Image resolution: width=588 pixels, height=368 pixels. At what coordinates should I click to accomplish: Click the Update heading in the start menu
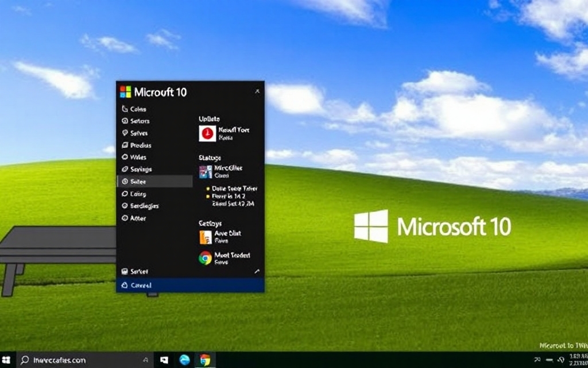point(209,118)
